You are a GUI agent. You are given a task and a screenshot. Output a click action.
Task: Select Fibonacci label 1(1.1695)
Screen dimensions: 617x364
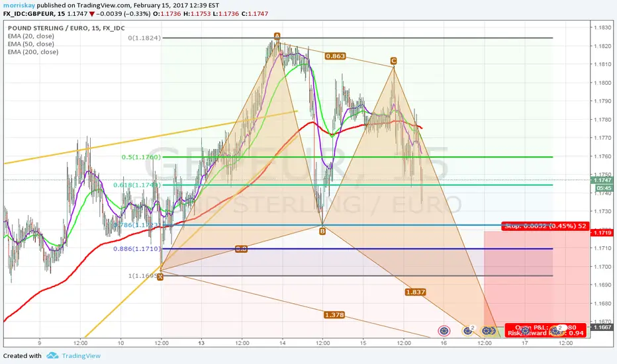[144, 276]
